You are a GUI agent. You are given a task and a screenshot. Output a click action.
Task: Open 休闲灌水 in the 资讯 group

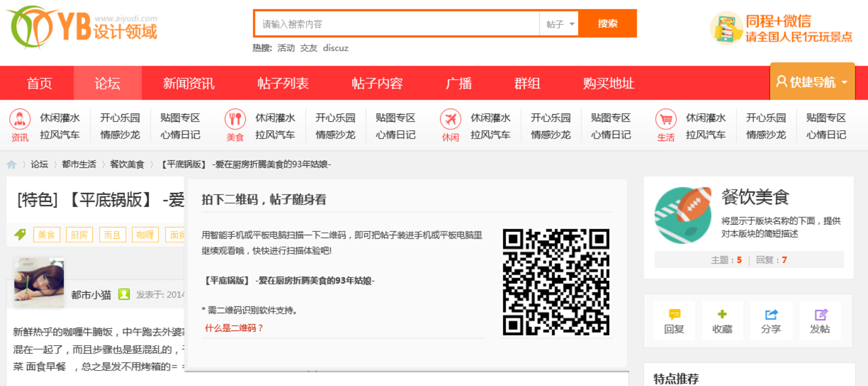pos(60,118)
